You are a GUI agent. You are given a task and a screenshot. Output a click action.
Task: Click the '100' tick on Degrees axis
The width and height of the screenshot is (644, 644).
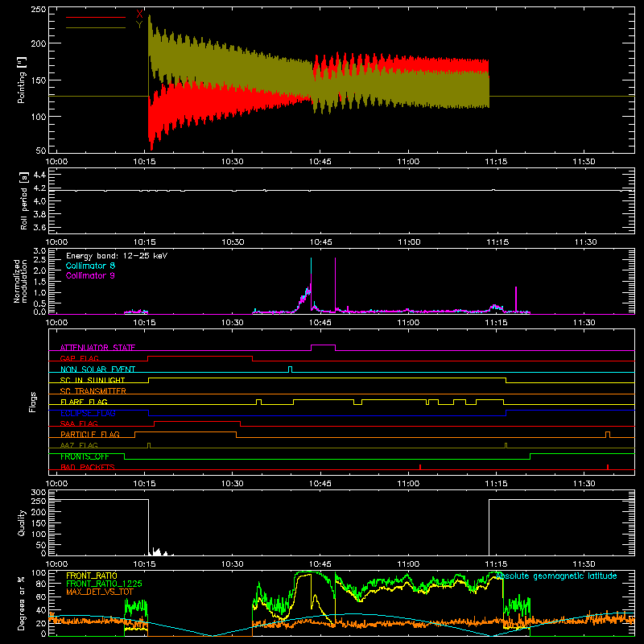[39, 573]
